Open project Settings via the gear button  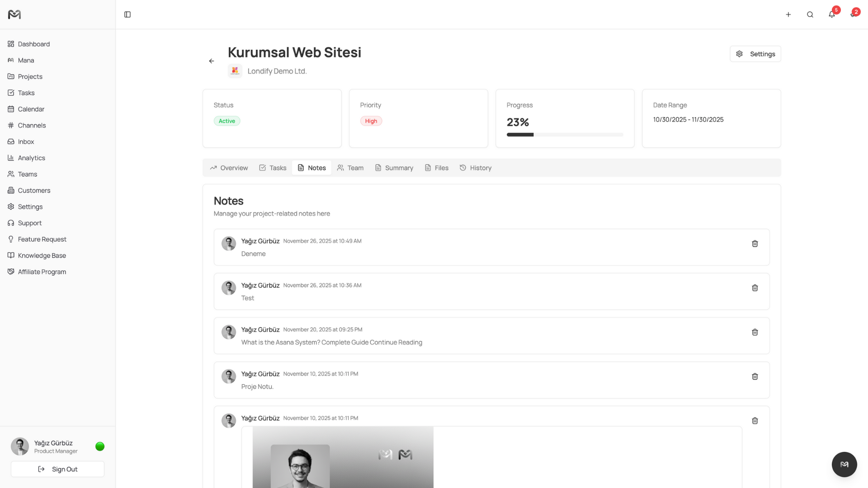(x=755, y=54)
